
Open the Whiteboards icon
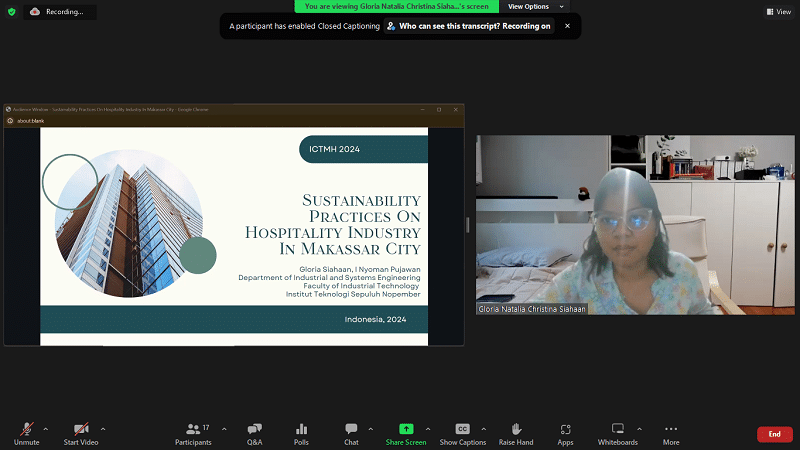(617, 429)
